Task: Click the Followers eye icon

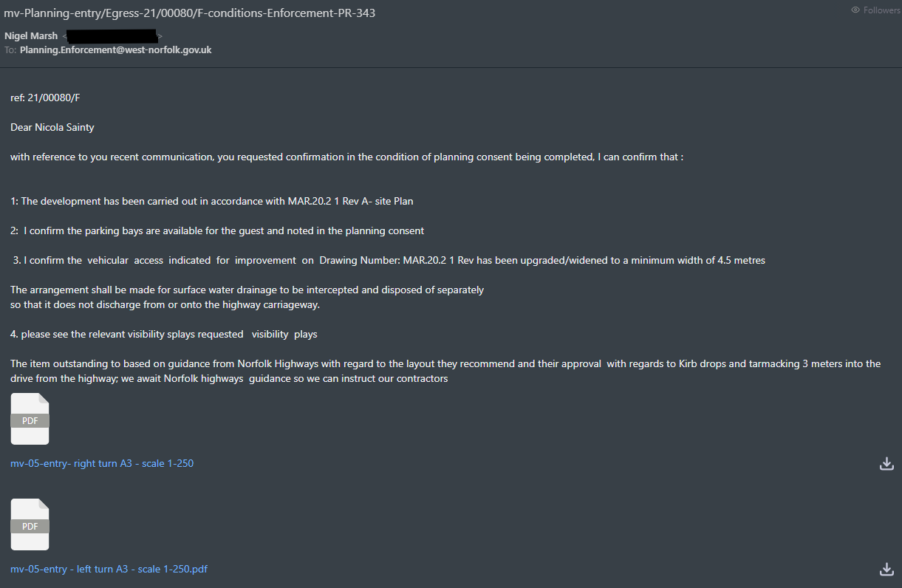Action: (855, 10)
